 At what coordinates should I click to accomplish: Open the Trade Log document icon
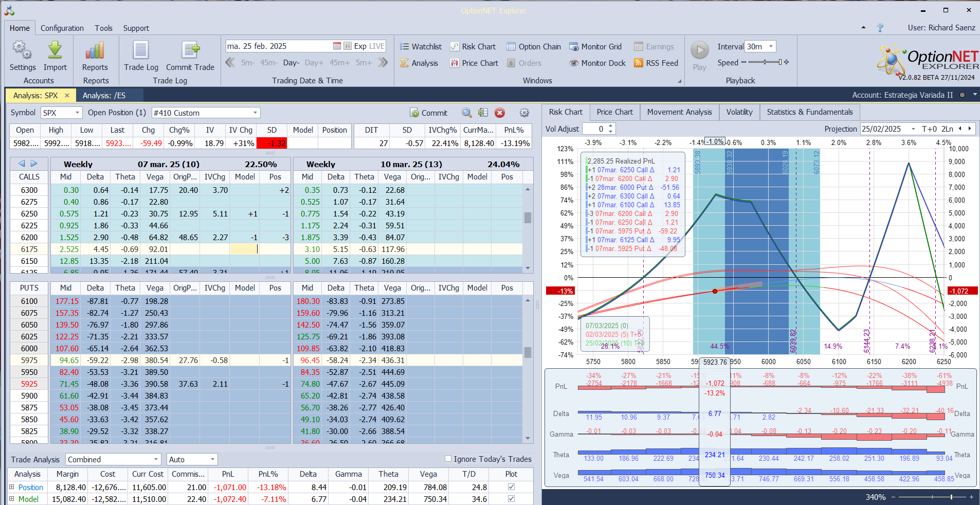[x=141, y=50]
